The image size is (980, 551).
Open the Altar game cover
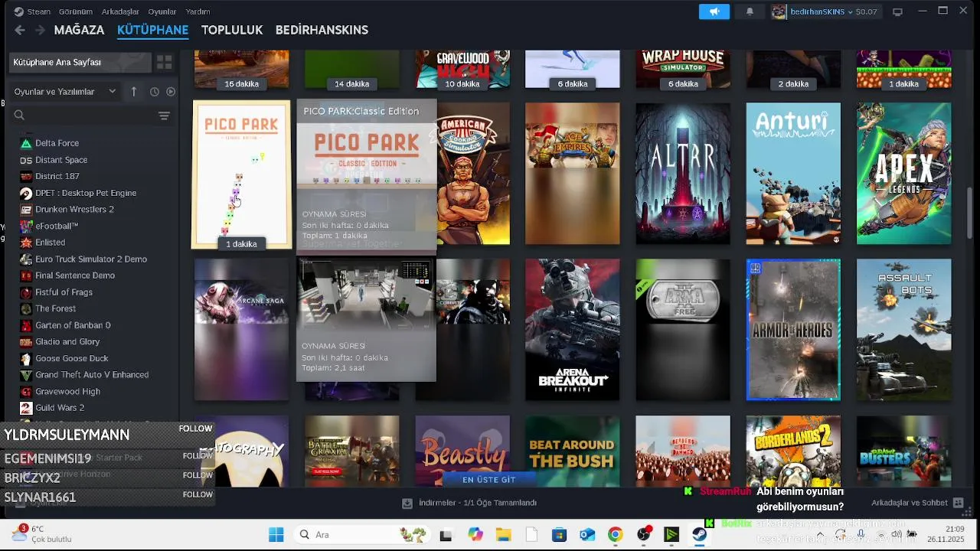point(683,174)
